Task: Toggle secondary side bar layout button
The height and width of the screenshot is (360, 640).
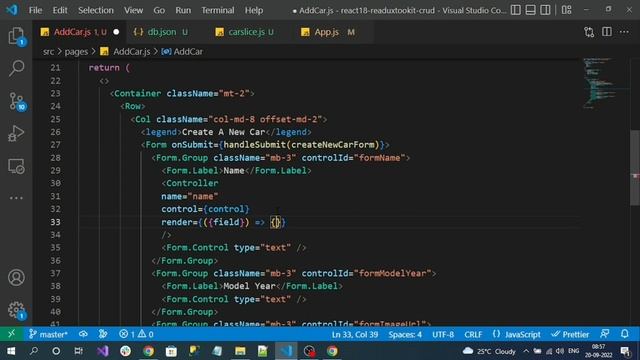Action: (x=545, y=10)
